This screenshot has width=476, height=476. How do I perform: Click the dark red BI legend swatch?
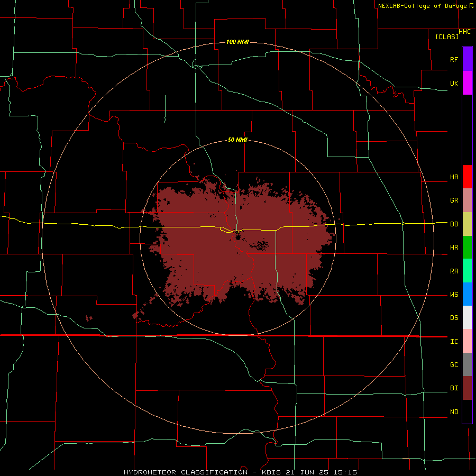467,388
